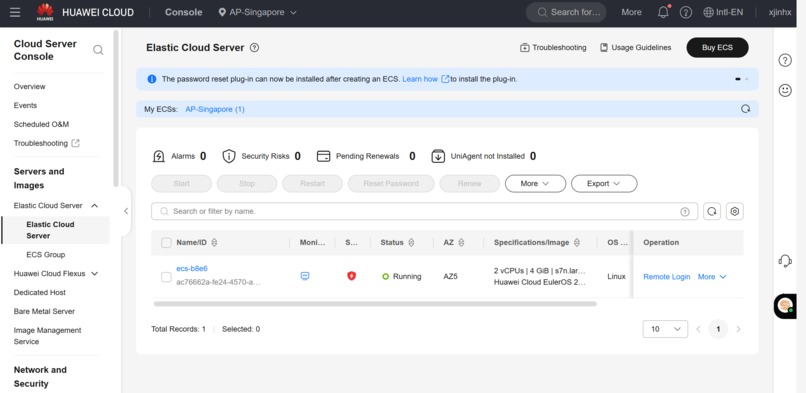The image size is (806, 393).
Task: Open header Troubleshooting link
Action: tap(553, 48)
